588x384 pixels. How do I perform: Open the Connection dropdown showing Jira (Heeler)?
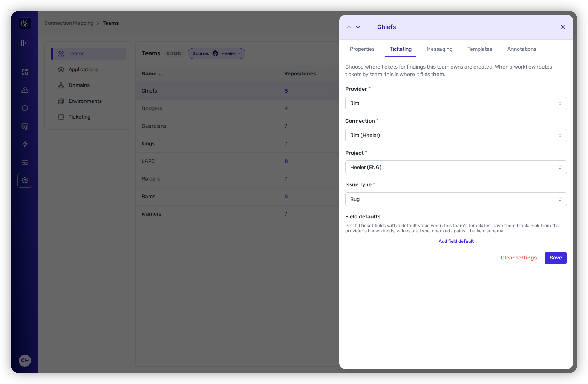456,136
